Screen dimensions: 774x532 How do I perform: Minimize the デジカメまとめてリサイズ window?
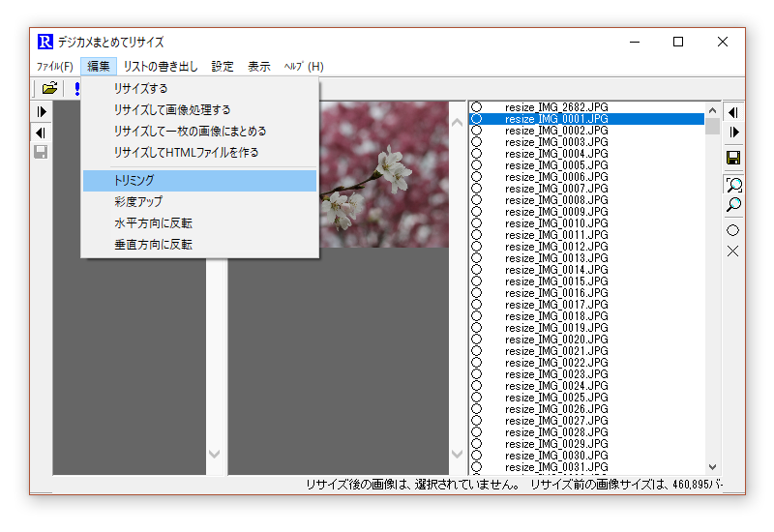635,42
